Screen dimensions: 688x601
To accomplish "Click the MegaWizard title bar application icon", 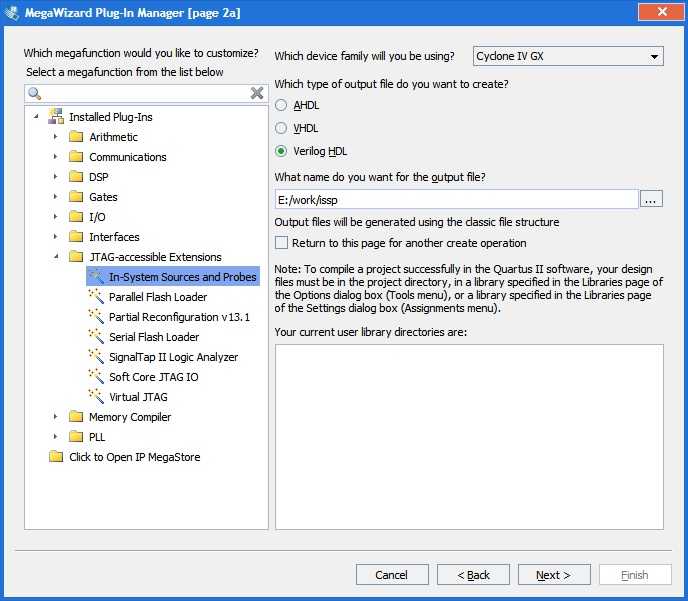I will pos(12,12).
